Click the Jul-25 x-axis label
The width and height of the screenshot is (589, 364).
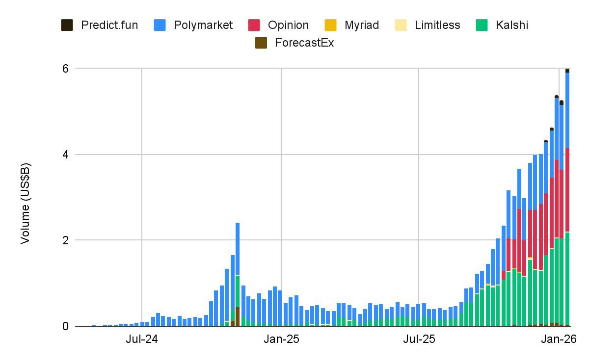419,339
